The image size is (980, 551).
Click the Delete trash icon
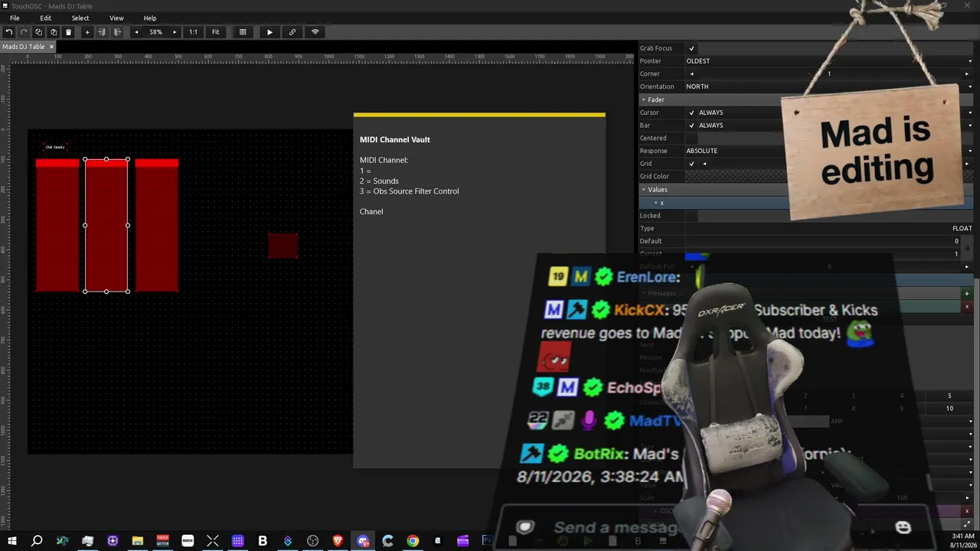point(68,32)
